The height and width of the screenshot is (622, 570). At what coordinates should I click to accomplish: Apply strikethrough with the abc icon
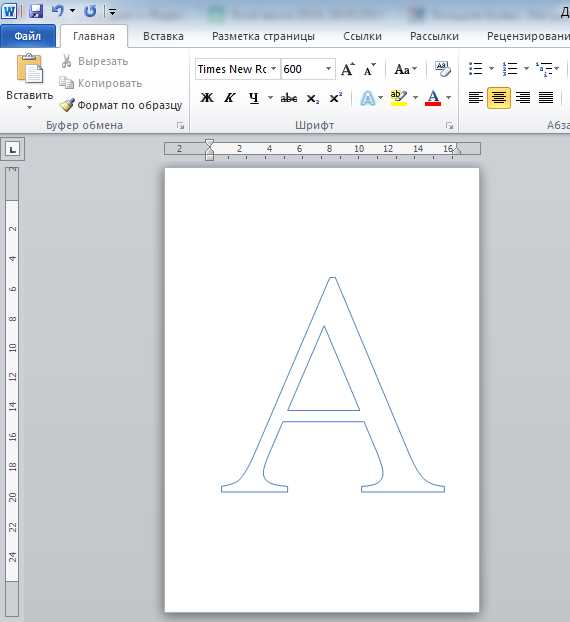(x=289, y=98)
